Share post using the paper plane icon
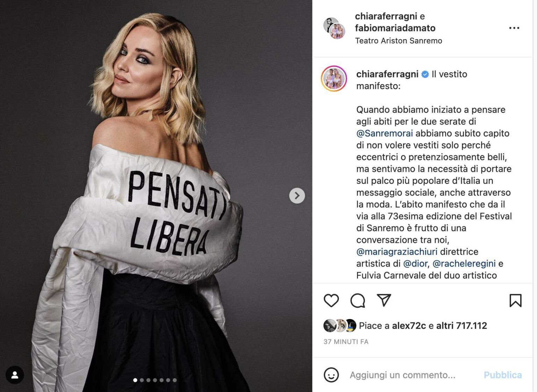537x392 pixels. pyautogui.click(x=384, y=300)
